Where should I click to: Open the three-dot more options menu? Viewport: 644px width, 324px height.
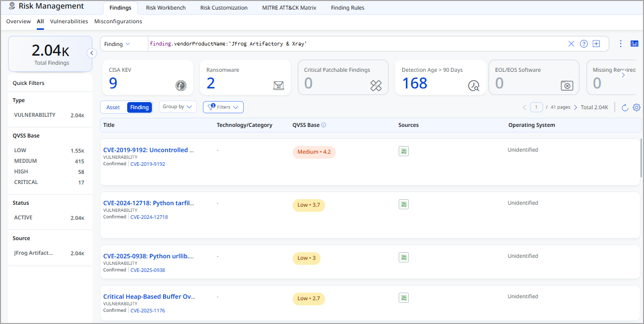(x=621, y=44)
